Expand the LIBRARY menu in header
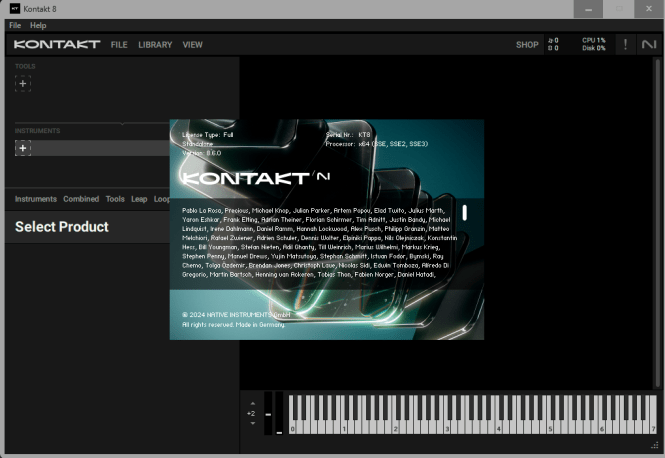The image size is (665, 458). pos(155,45)
